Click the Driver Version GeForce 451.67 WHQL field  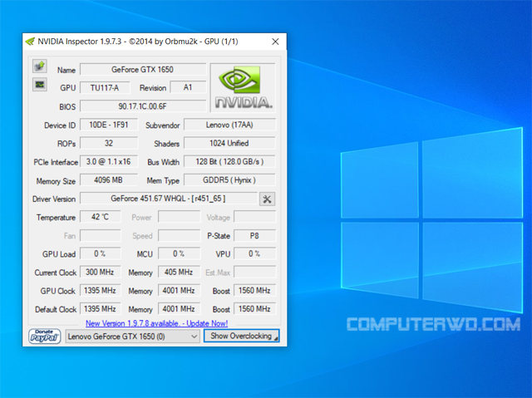[x=169, y=199]
